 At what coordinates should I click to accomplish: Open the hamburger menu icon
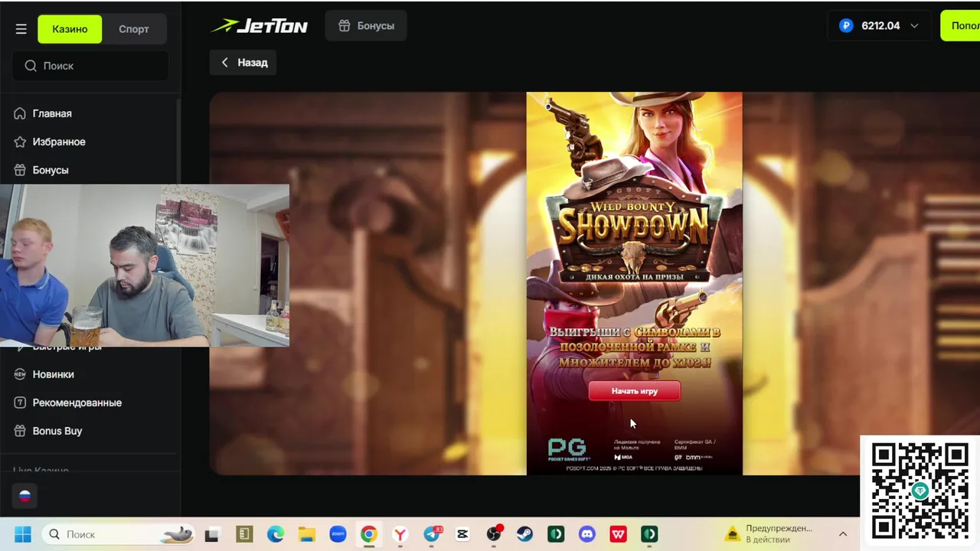pos(21,29)
